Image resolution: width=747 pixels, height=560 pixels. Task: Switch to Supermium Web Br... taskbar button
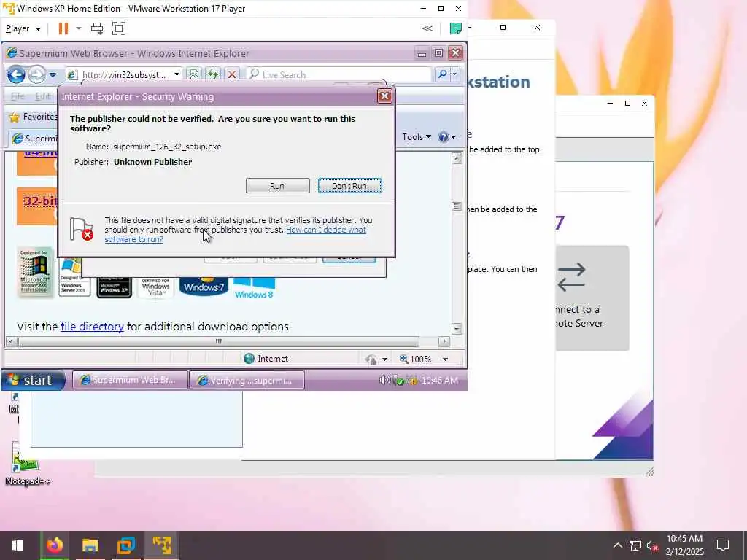(x=130, y=380)
